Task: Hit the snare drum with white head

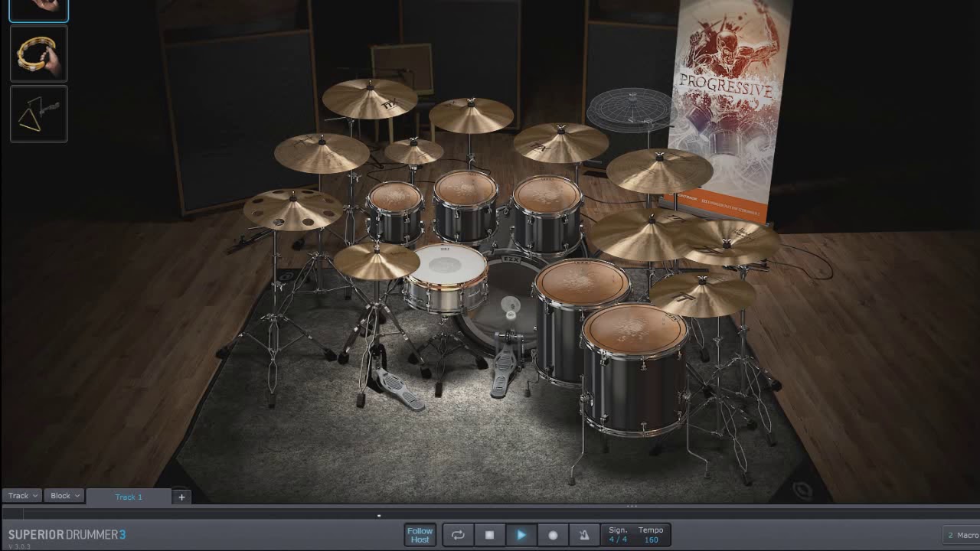Action: (x=446, y=264)
